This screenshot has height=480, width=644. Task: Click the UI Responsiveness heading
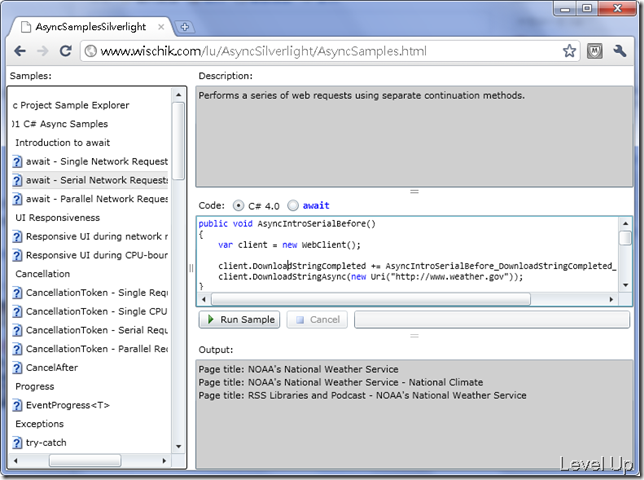coord(58,218)
